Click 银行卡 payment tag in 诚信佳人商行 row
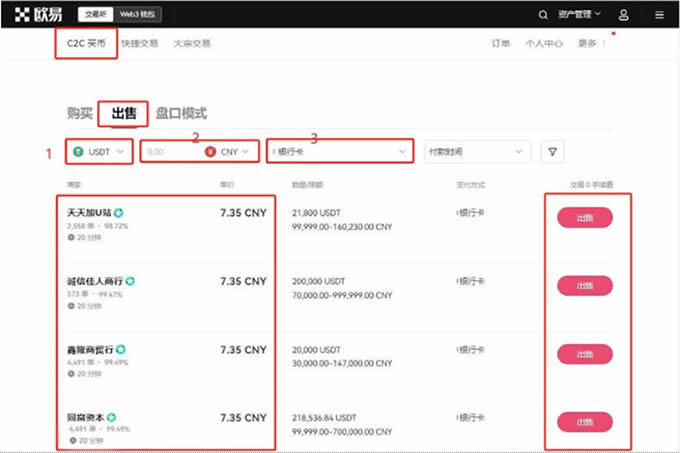 click(471, 281)
